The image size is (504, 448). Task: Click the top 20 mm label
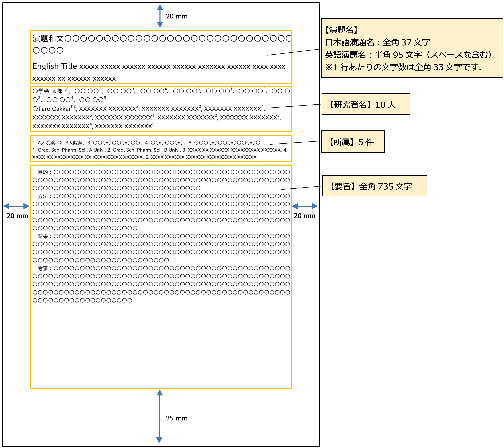[x=177, y=16]
